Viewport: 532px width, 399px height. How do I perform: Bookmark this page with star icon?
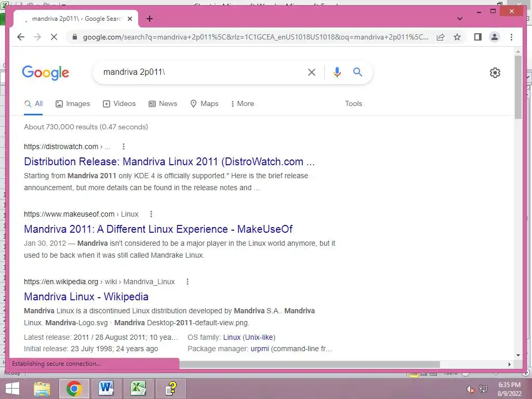tap(457, 37)
